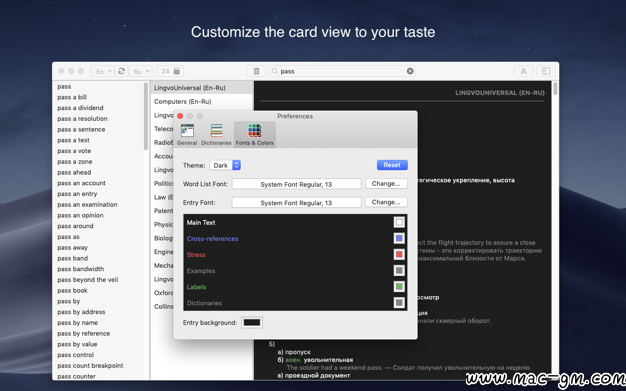The width and height of the screenshot is (626, 391).
Task: Swap translation direction with the arrows icon
Action: (x=121, y=71)
